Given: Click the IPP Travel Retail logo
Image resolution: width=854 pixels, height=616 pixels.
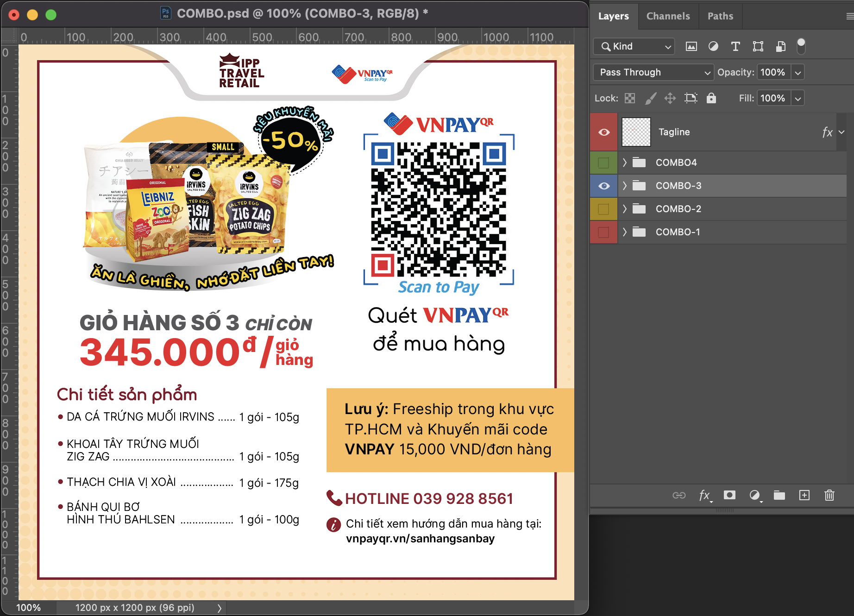Looking at the screenshot, I should [241, 71].
